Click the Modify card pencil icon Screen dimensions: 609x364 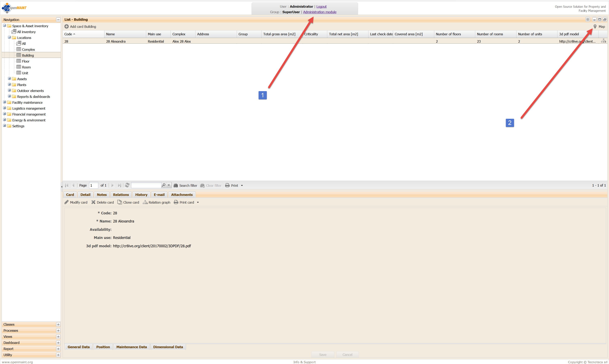[66, 202]
